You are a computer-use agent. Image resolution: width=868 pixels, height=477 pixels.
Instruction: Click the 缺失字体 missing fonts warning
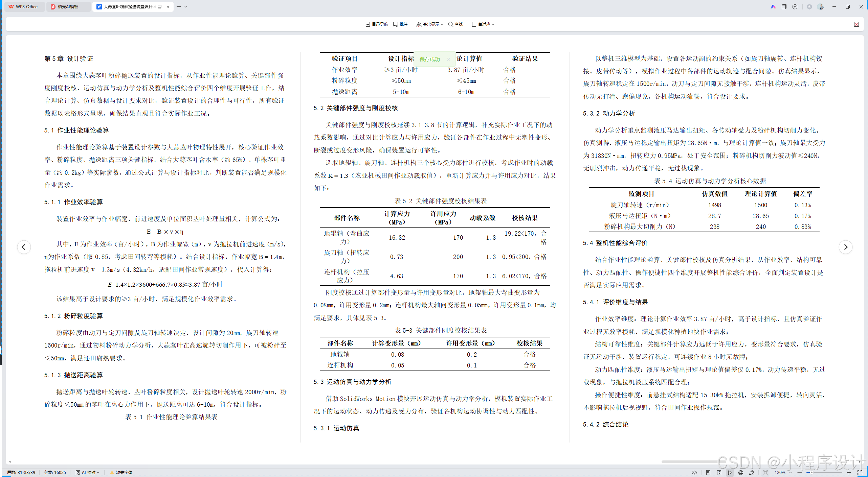tap(121, 472)
